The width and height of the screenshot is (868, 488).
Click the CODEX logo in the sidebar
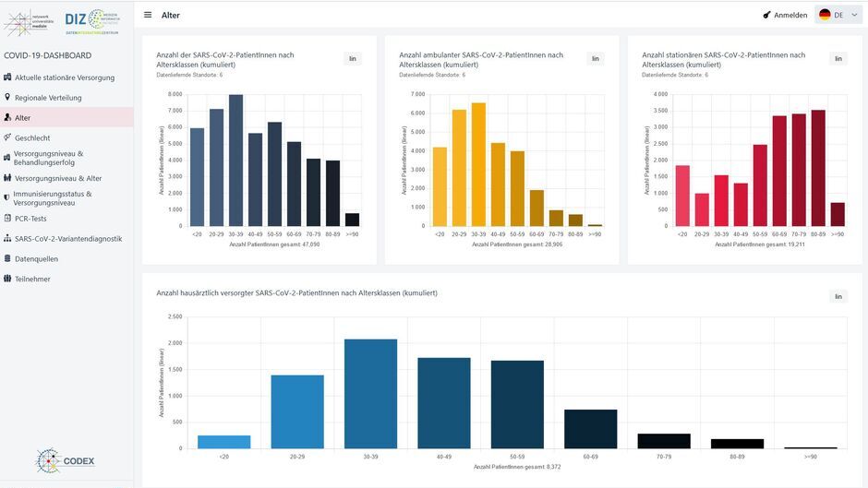coord(65,460)
